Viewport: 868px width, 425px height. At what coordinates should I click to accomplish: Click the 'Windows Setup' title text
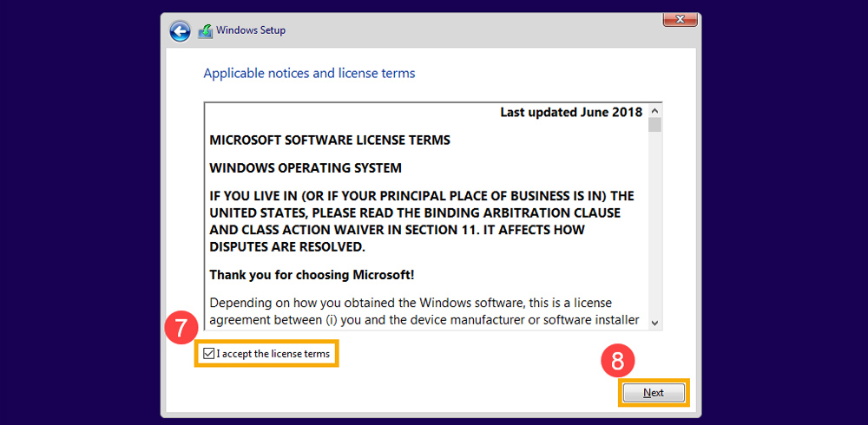pyautogui.click(x=251, y=30)
